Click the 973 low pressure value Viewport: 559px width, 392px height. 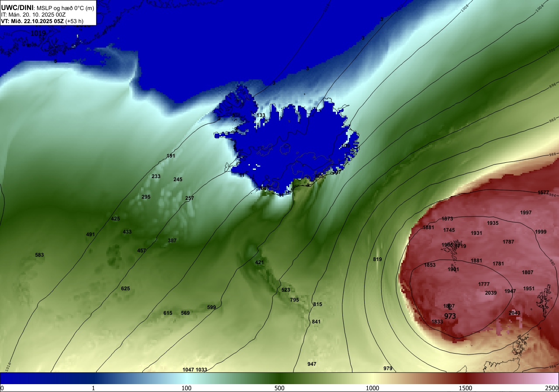(x=450, y=316)
